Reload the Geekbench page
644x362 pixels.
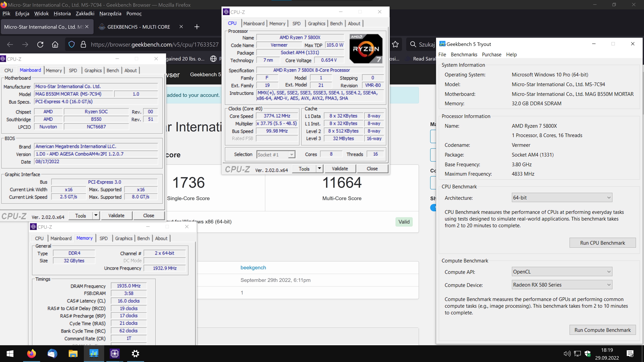[40, 44]
